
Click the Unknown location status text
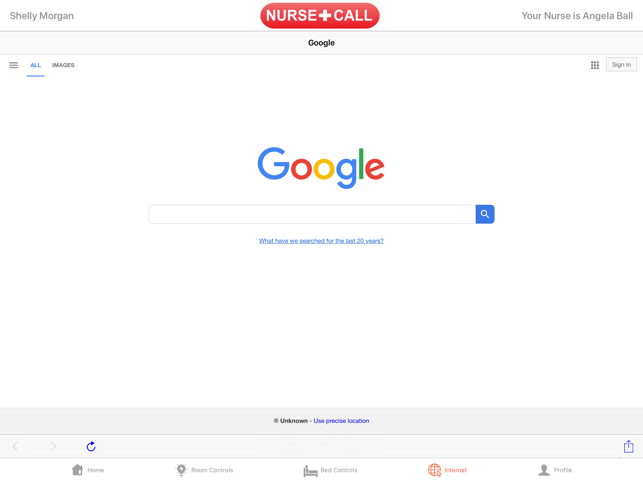click(294, 420)
